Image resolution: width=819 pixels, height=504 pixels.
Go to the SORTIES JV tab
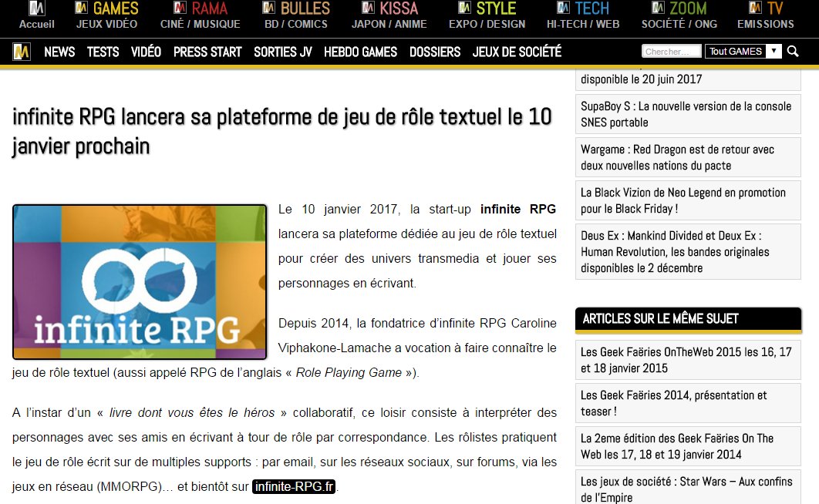click(x=282, y=52)
